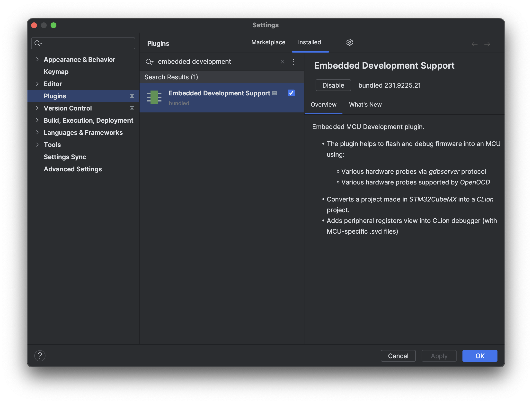532x403 pixels.
Task: Open help via the question mark icon
Action: (40, 356)
